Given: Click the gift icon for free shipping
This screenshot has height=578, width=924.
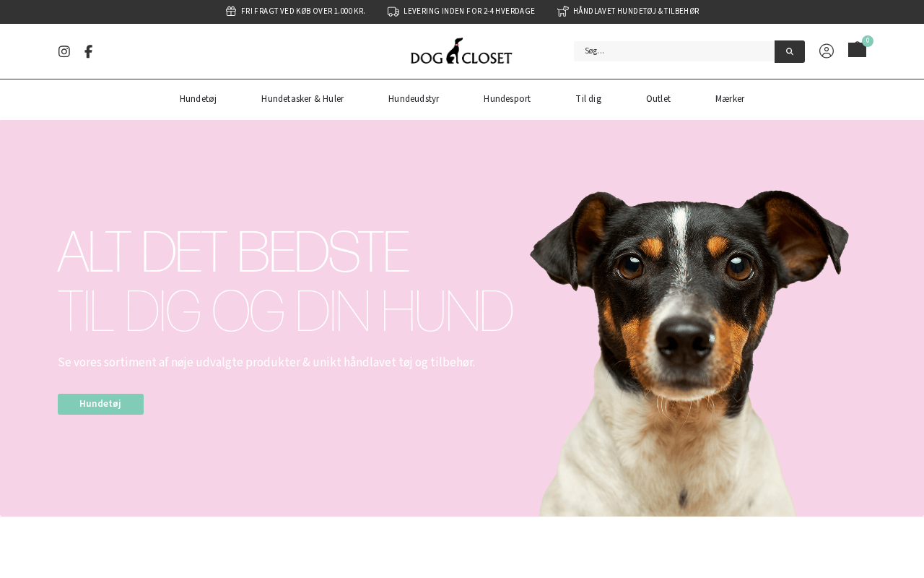Looking at the screenshot, I should [x=231, y=12].
